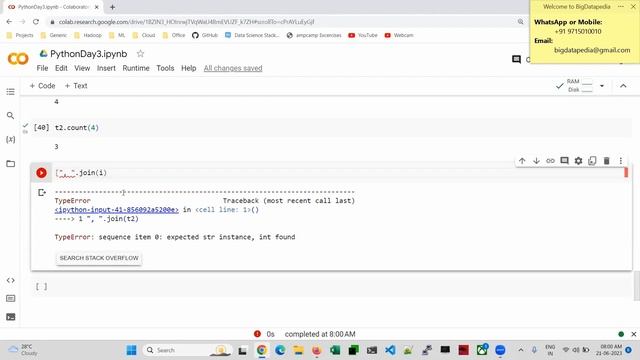Open Visual Studio Code from taskbar
This screenshot has height=360, width=640.
(390, 350)
